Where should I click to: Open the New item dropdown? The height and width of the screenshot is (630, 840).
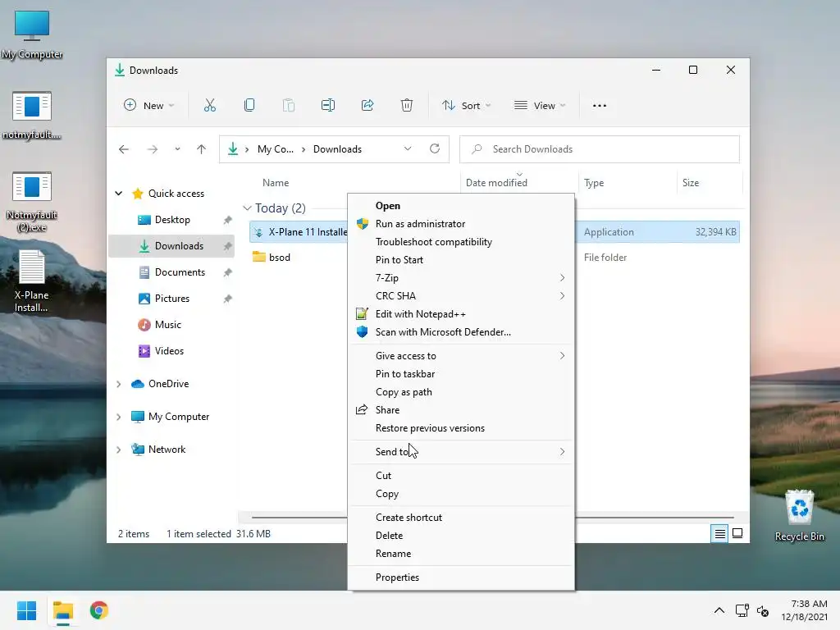point(149,106)
